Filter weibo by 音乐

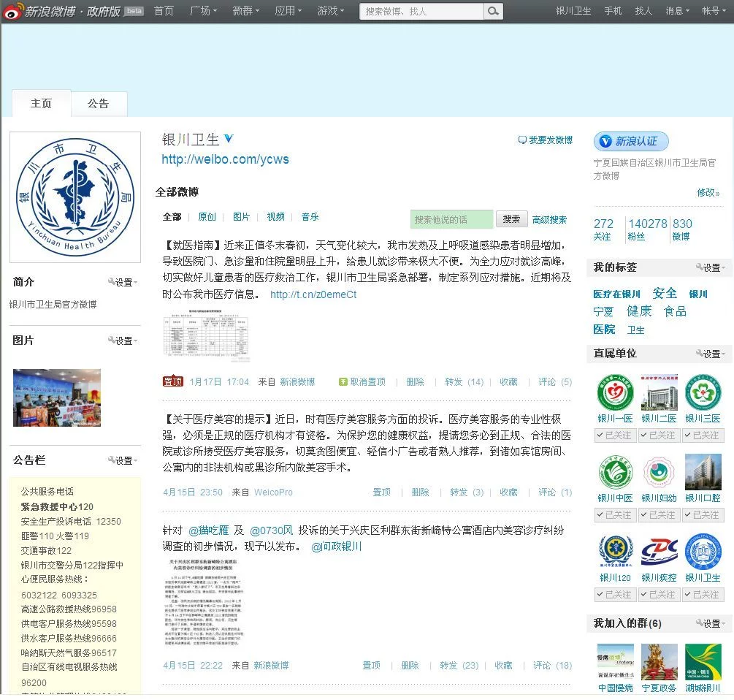pyautogui.click(x=310, y=217)
